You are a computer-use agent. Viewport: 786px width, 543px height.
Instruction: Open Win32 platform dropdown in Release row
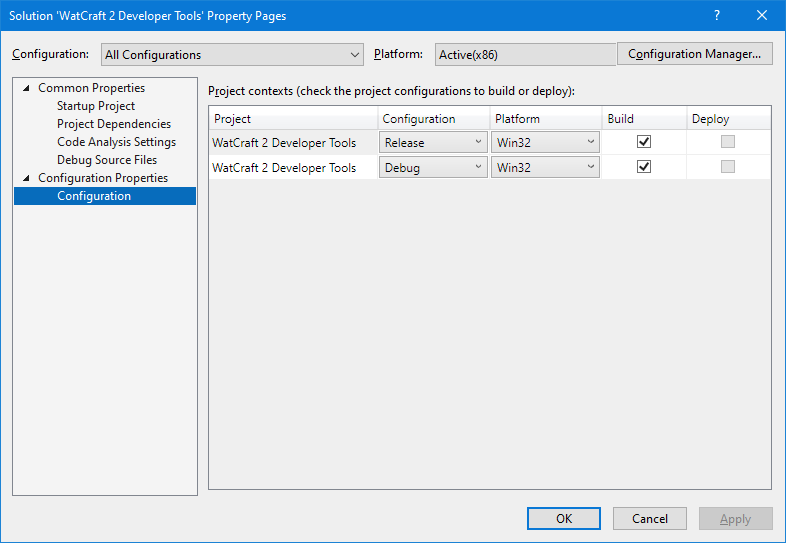click(545, 142)
